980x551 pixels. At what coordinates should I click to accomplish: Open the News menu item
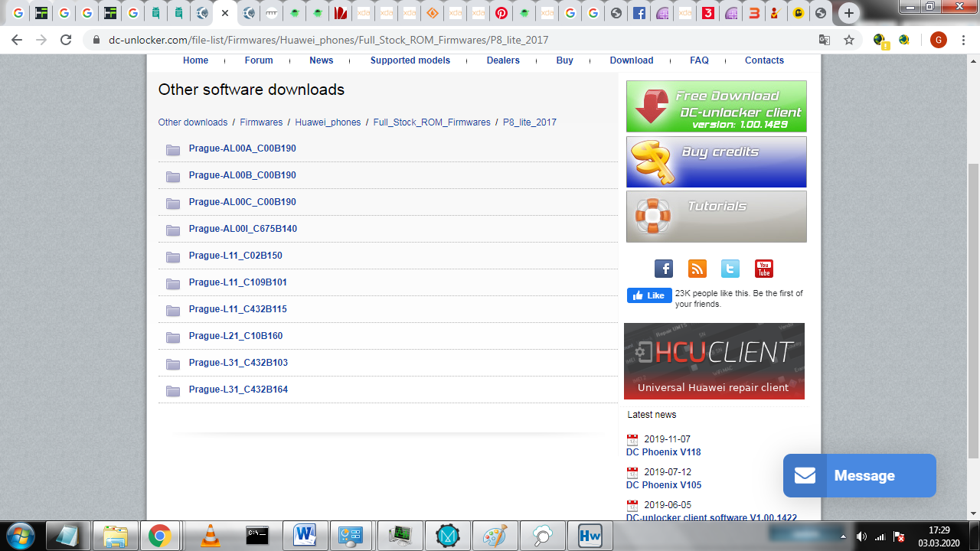[x=322, y=60]
